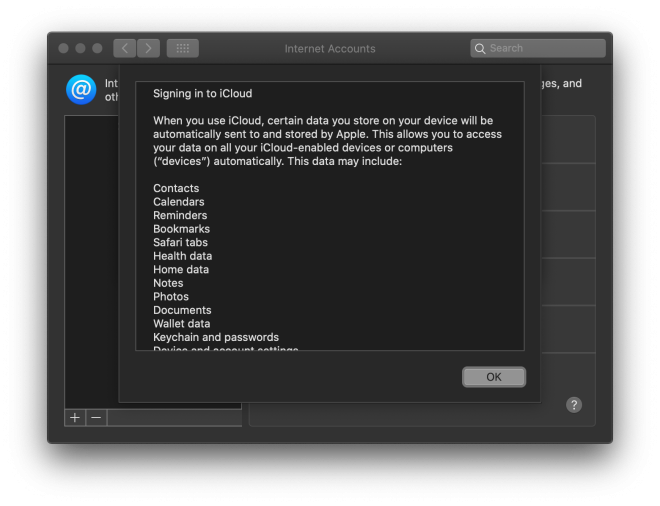Show all preferences via the grid icon
The image size is (660, 506).
coord(183,48)
